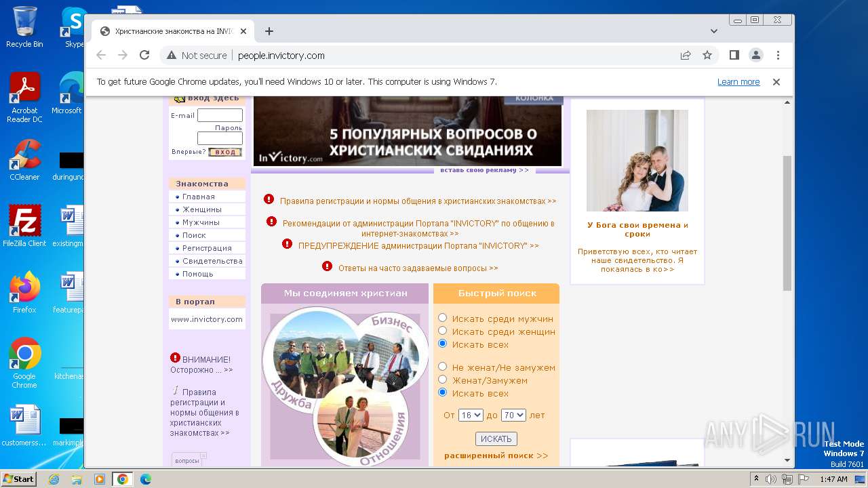Image resolution: width=868 pixels, height=488 pixels.
Task: Click Learn more link in notification
Action: point(738,82)
